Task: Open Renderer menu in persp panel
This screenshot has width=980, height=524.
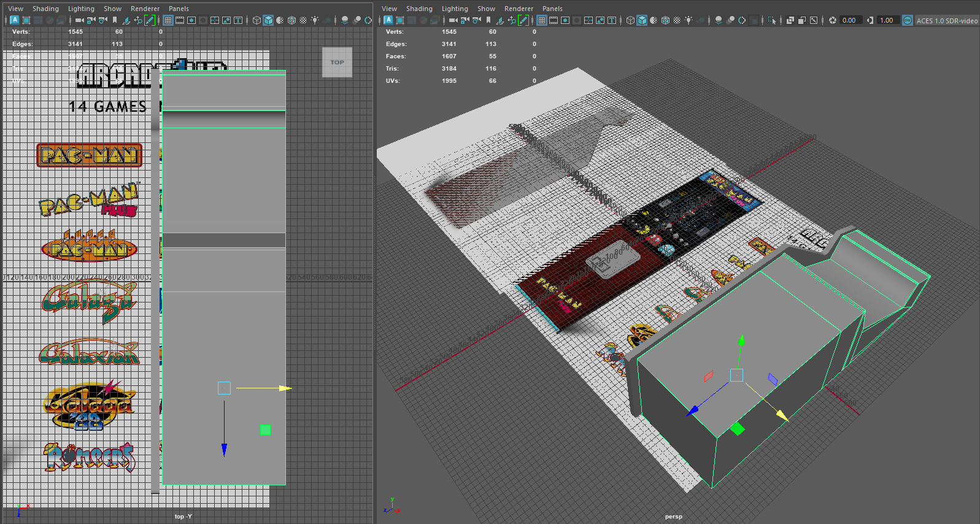Action: 519,9
